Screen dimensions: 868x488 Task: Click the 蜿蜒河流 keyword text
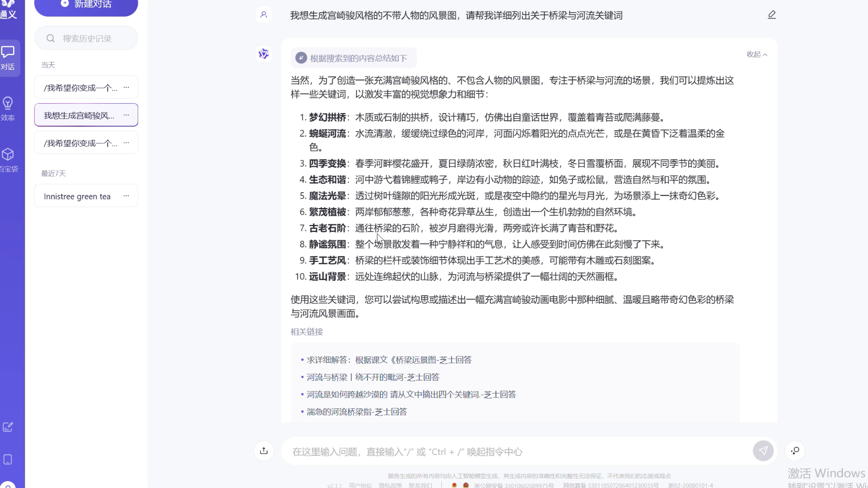(327, 134)
